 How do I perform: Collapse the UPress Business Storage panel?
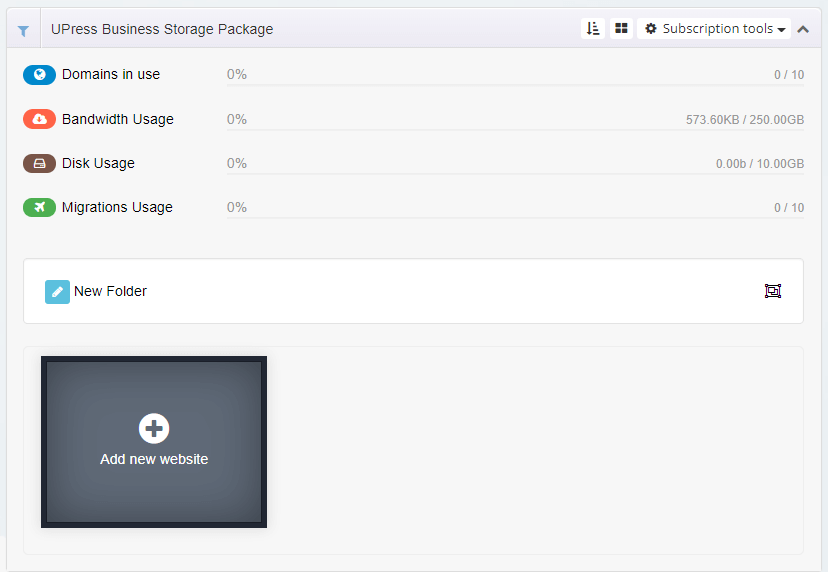(803, 29)
